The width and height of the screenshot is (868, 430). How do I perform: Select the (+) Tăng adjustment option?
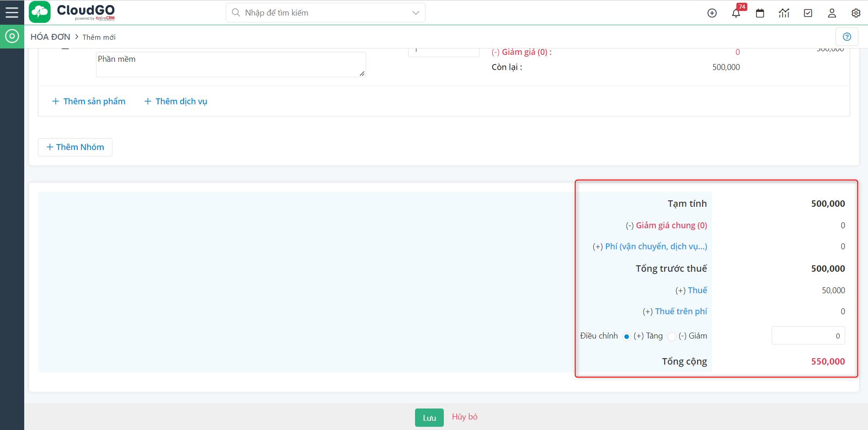point(627,336)
